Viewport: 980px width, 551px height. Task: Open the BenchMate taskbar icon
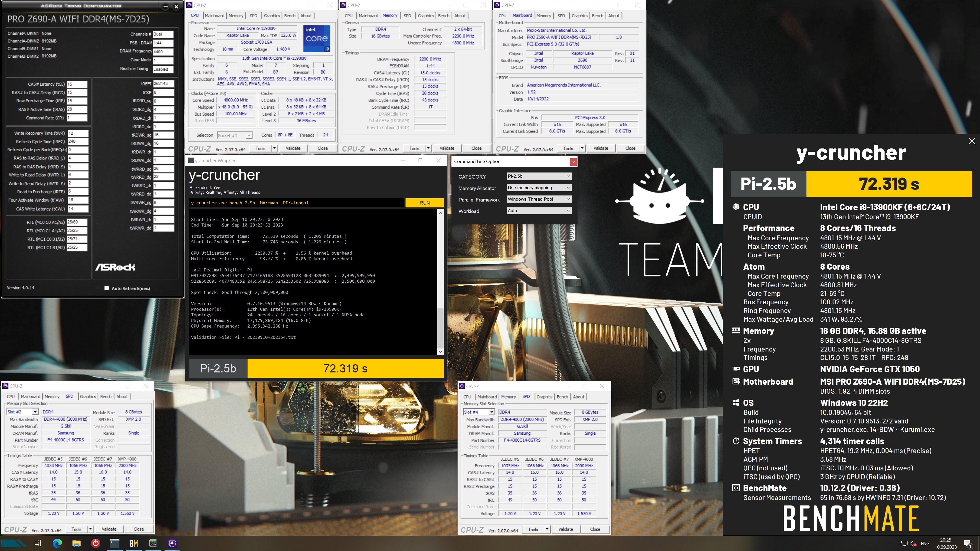click(x=134, y=543)
